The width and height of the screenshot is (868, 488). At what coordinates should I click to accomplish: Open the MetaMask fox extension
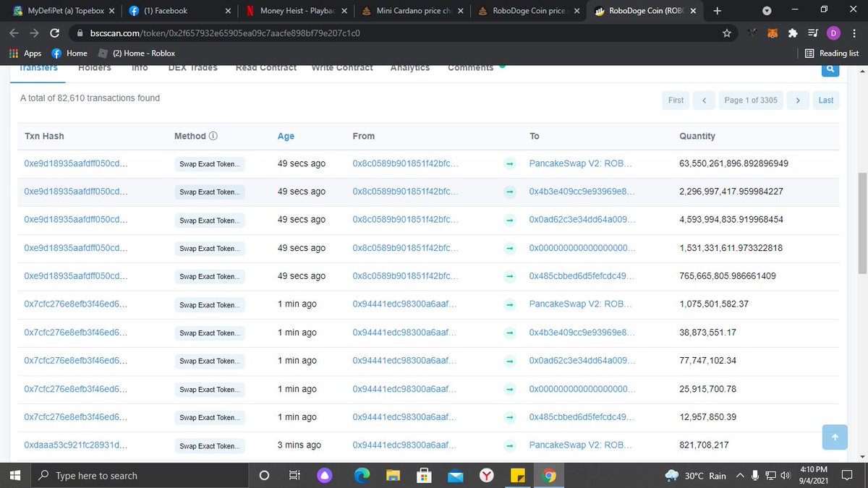coord(774,33)
